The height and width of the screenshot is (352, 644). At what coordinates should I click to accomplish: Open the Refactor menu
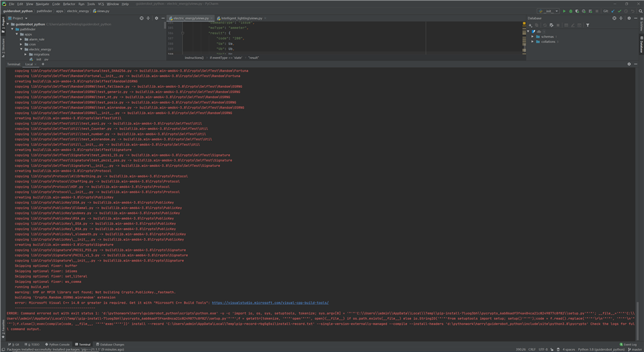[x=69, y=4]
